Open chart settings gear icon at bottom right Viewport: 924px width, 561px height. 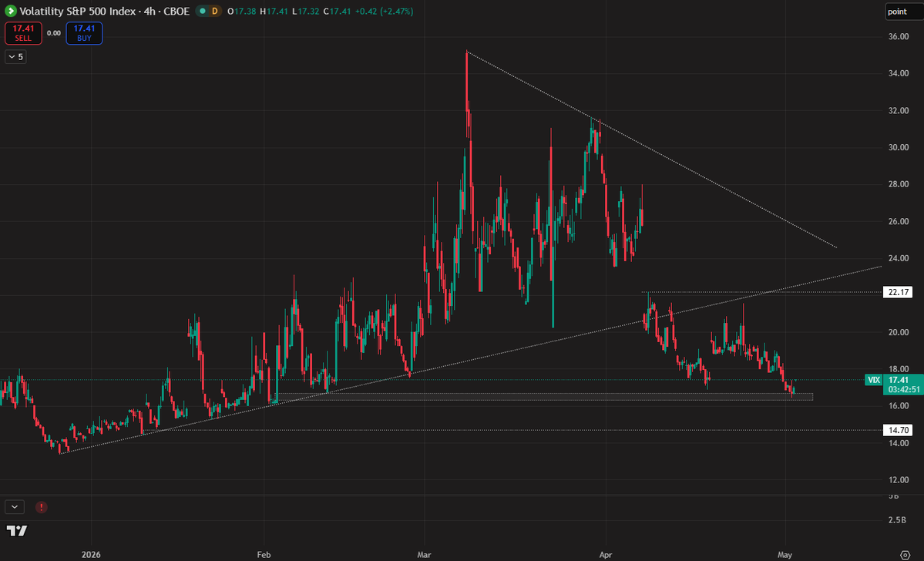point(906,555)
